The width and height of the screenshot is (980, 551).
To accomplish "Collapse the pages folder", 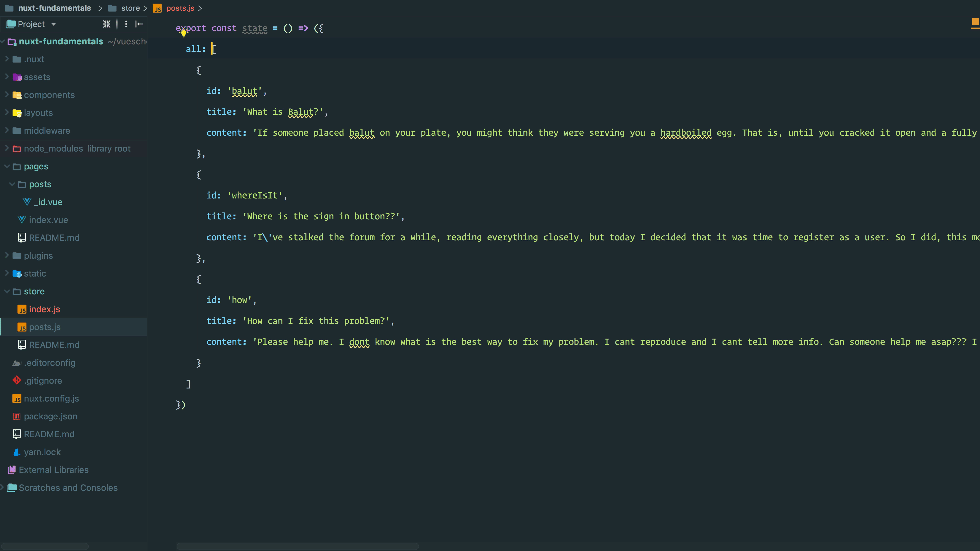I will pos(7,166).
